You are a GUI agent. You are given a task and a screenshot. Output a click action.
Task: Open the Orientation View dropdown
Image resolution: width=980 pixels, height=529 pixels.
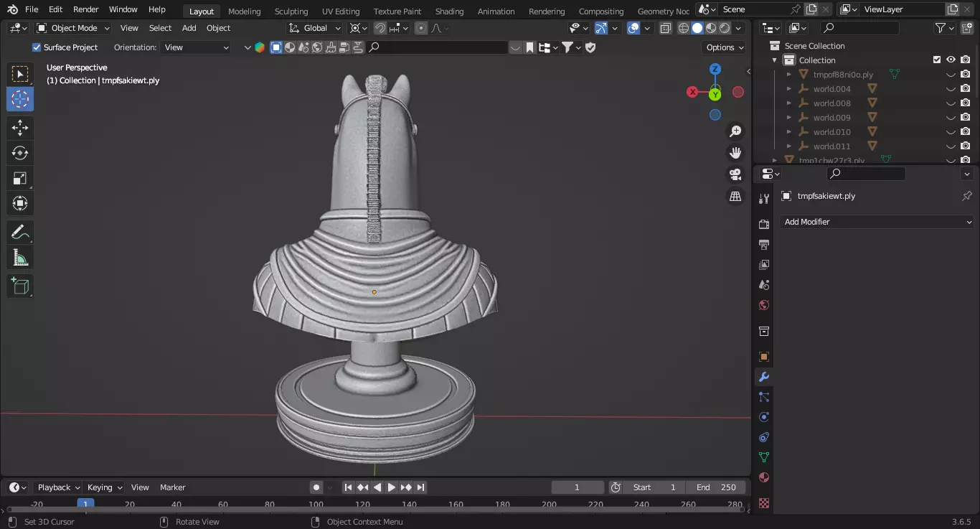click(196, 47)
